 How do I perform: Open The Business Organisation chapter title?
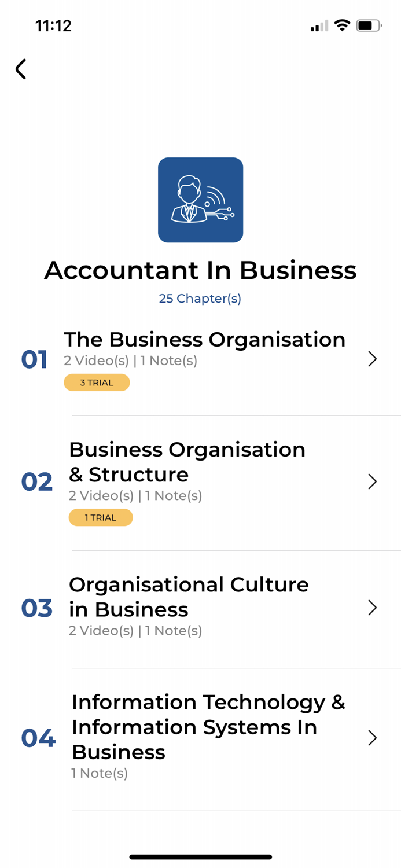[204, 340]
